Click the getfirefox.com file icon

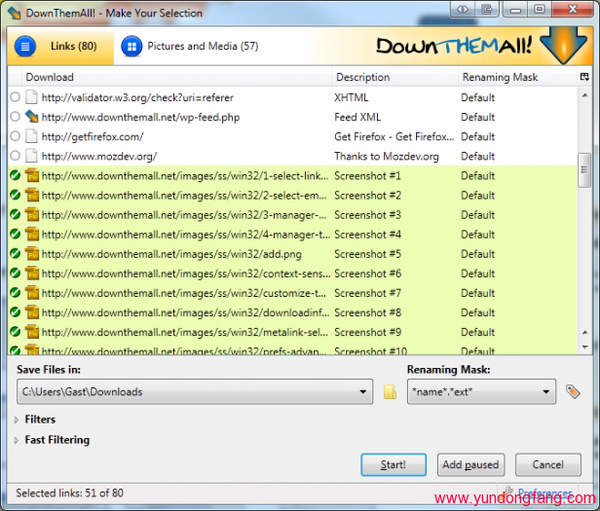32,137
